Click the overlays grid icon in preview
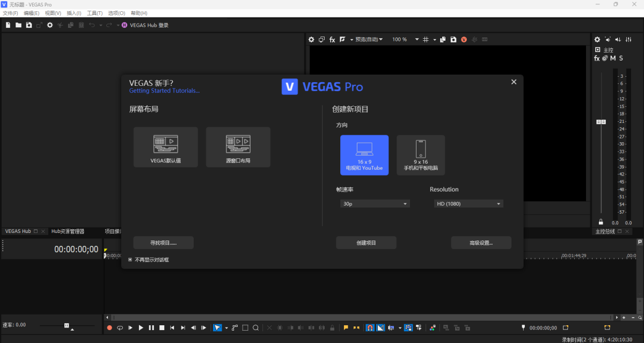Screen dimensions: 644x343 click(x=426, y=39)
